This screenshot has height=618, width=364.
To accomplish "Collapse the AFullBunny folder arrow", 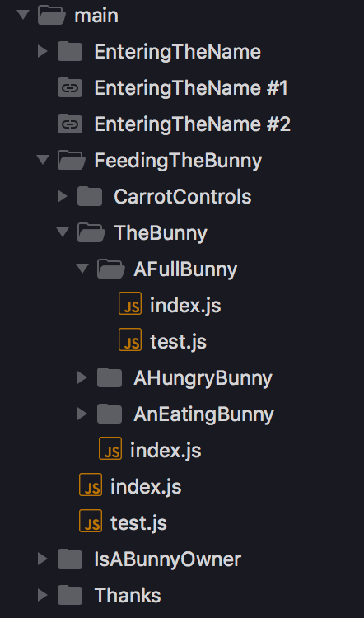I will tap(82, 269).
